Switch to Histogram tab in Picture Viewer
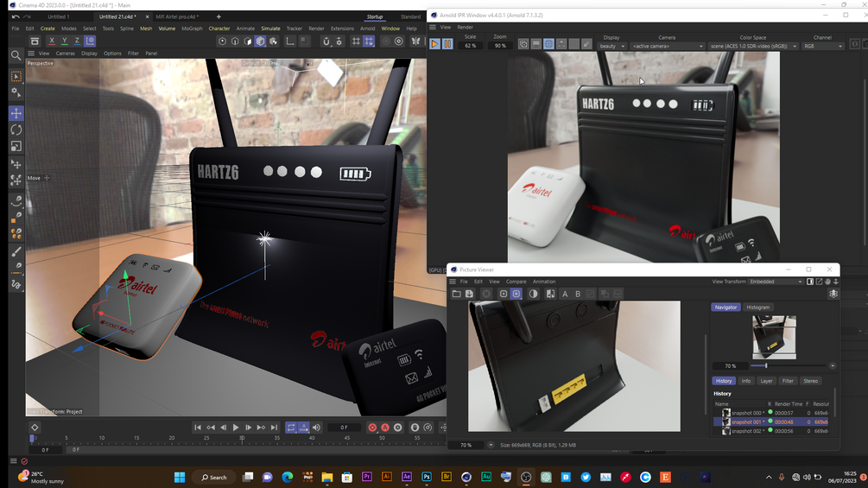Viewport: 868px width, 488px height. tap(757, 307)
